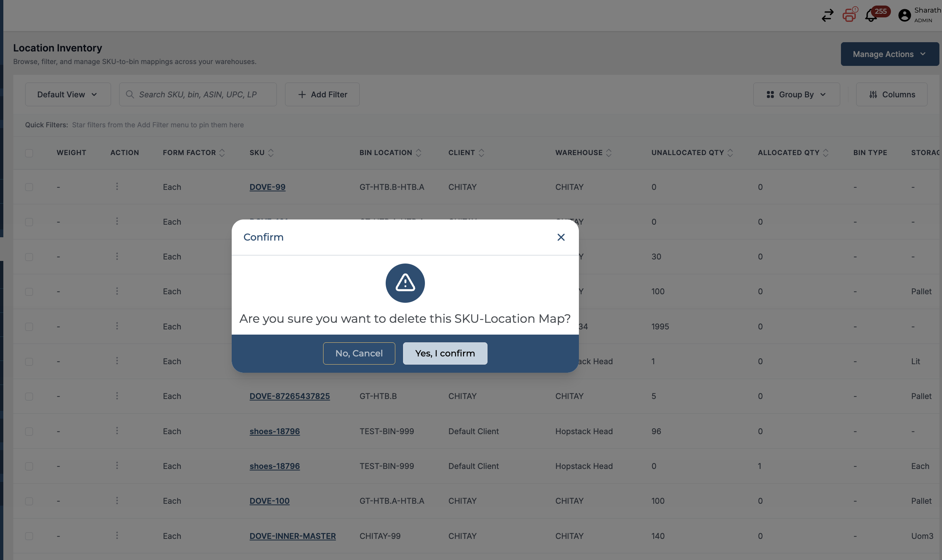Image resolution: width=942 pixels, height=560 pixels.
Task: Open action menu for shoes-18796 row with 96 unallocated
Action: click(x=117, y=430)
